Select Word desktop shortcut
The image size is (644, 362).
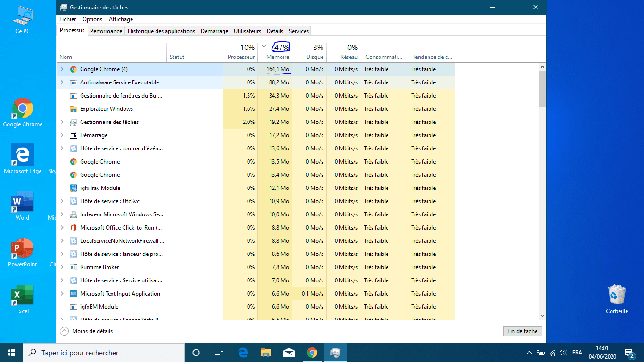click(23, 206)
